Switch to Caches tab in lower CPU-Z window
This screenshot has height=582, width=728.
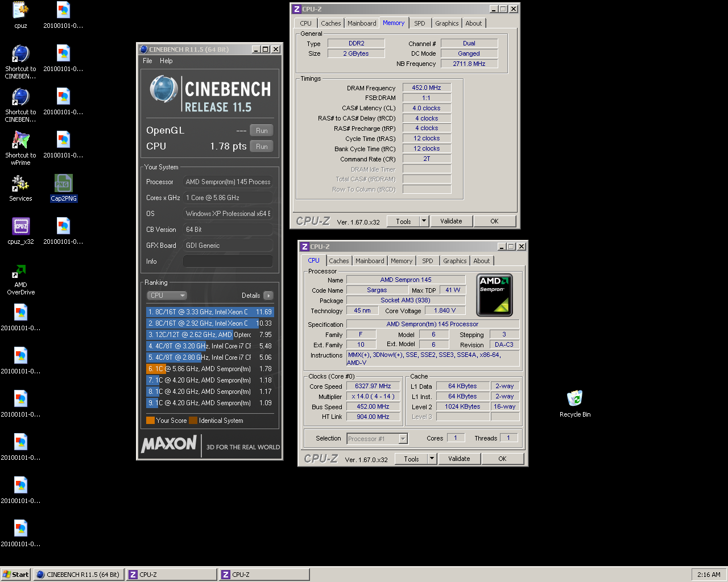pos(339,261)
